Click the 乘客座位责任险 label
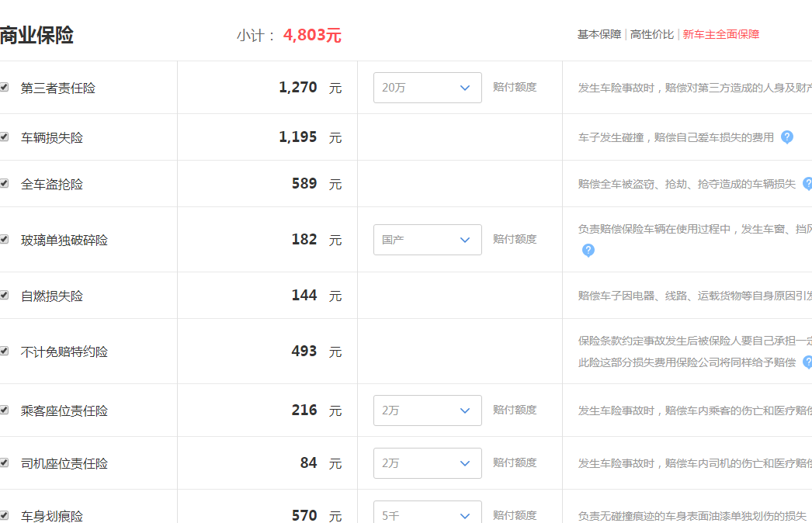The width and height of the screenshot is (812, 523). click(64, 411)
